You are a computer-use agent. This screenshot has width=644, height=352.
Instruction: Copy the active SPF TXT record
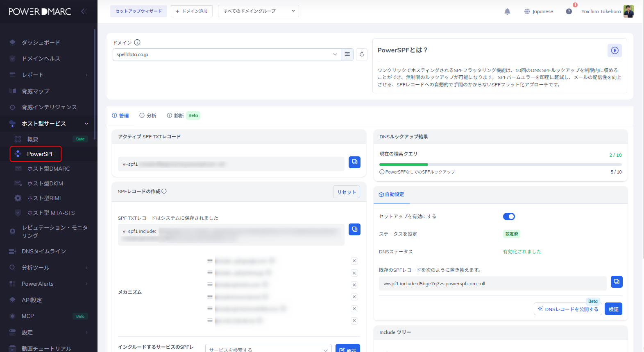coord(354,162)
